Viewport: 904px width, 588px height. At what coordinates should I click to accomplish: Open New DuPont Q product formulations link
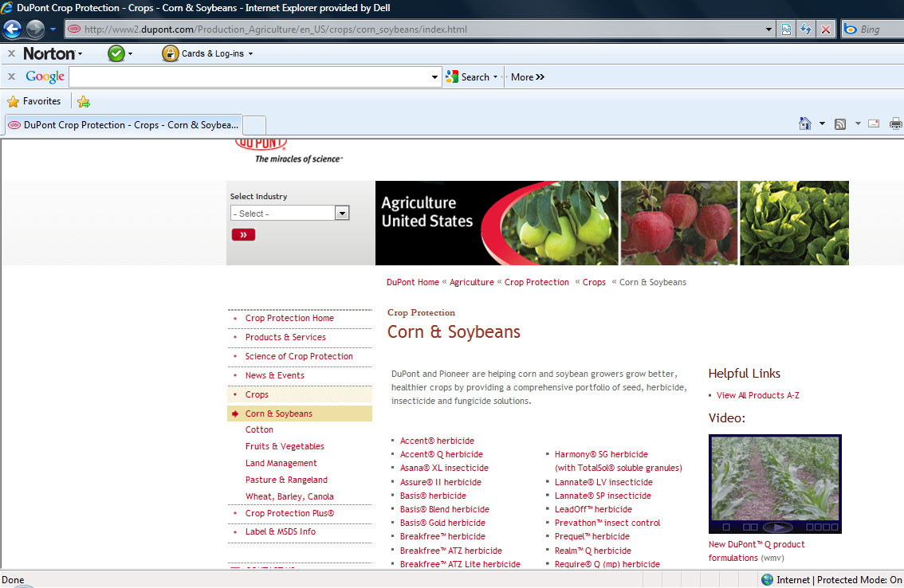[x=757, y=551]
